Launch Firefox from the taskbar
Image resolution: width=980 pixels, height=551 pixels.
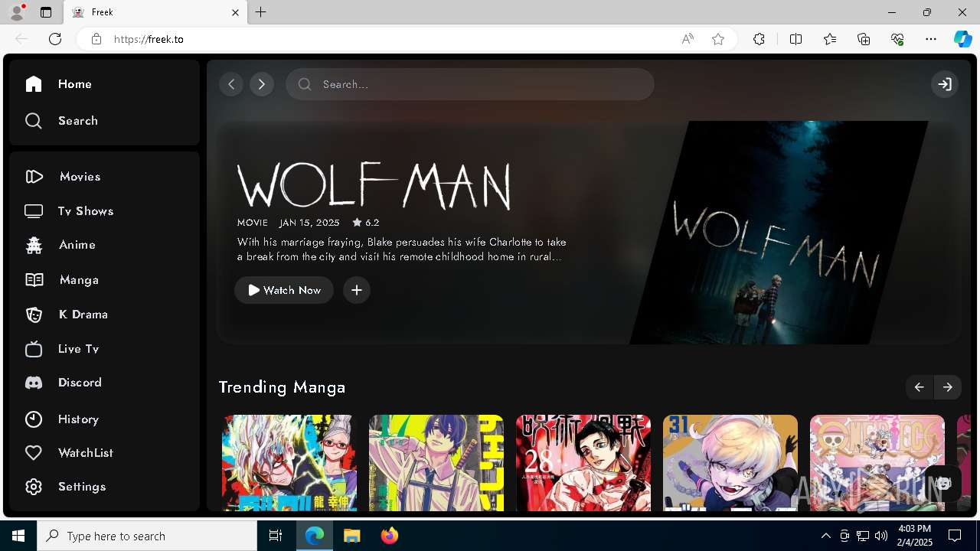[389, 536]
